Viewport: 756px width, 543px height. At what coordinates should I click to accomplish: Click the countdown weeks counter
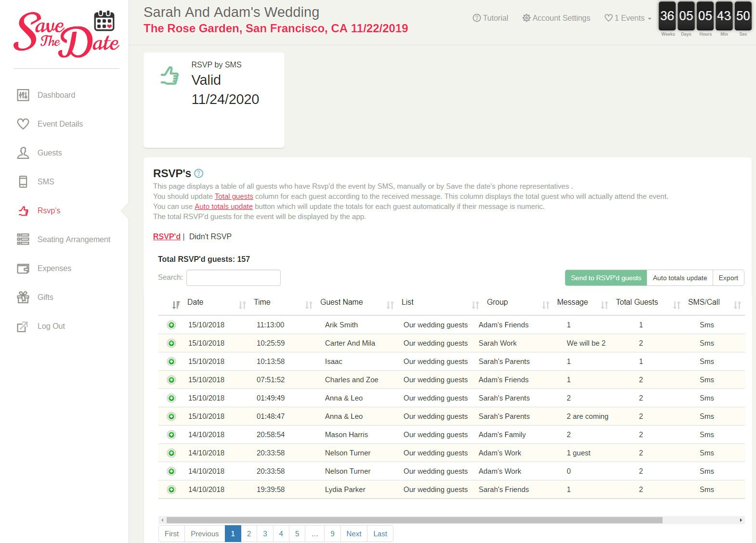(667, 17)
